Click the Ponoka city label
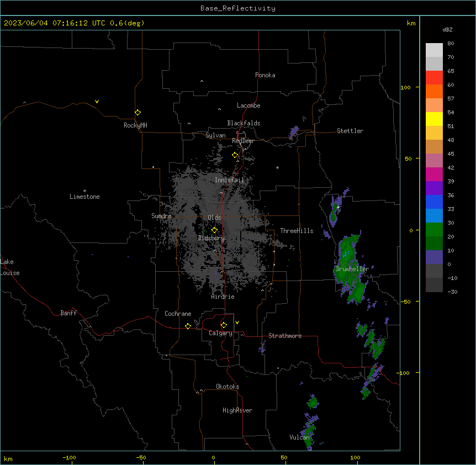The width and height of the screenshot is (476, 465). click(x=265, y=75)
